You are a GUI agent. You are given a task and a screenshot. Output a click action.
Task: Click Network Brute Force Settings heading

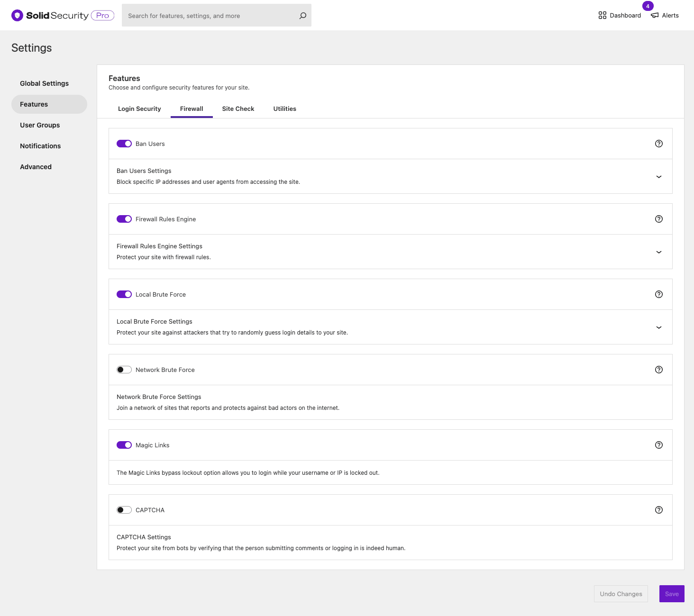(159, 397)
